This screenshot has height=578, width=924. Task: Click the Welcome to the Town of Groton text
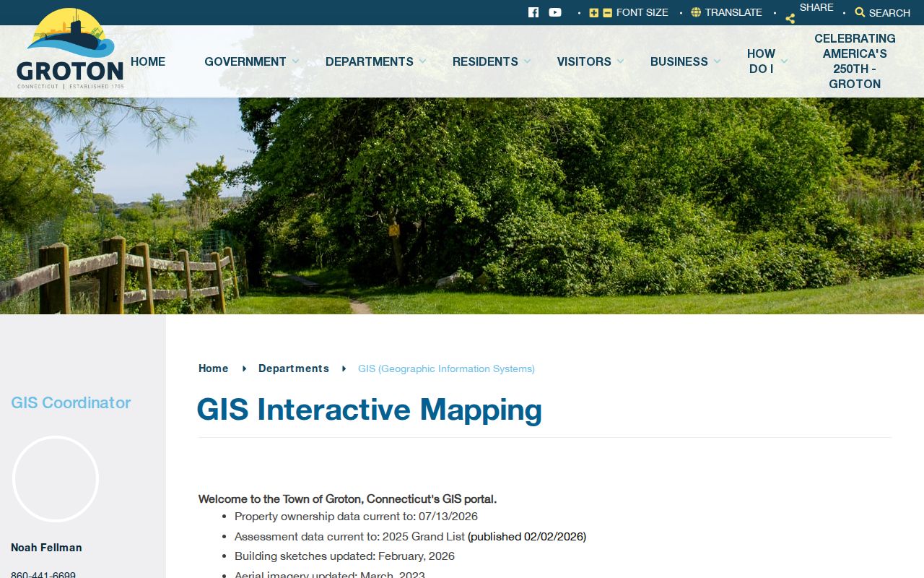pos(347,499)
